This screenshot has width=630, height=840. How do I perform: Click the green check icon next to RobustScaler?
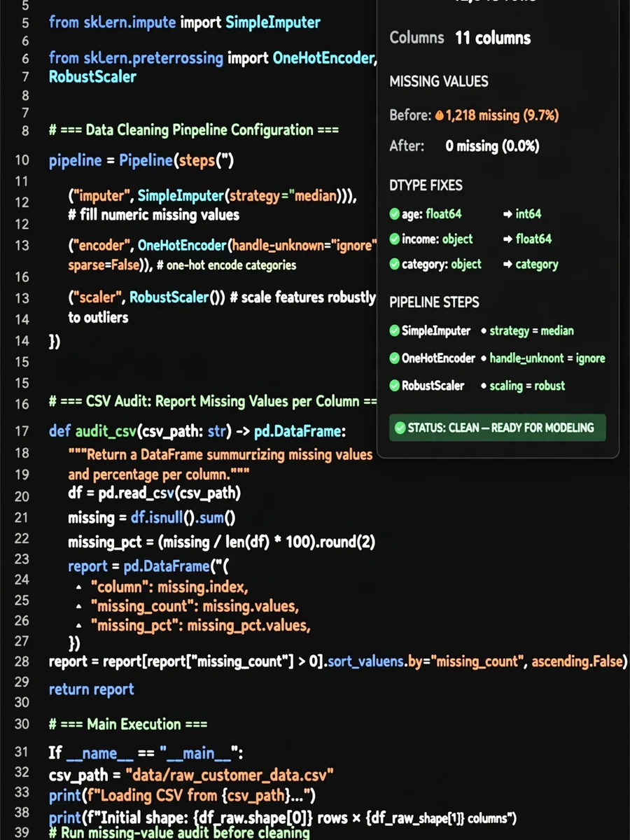click(x=395, y=386)
